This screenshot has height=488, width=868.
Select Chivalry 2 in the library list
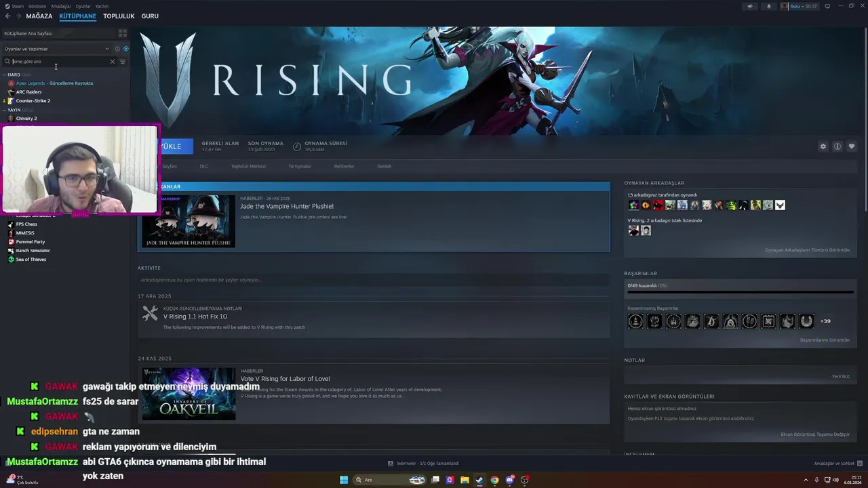coord(26,119)
